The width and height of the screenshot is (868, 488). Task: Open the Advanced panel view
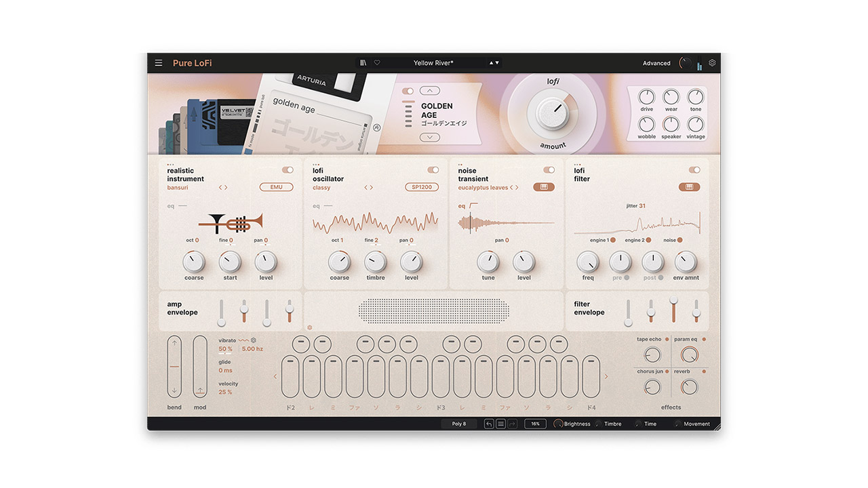(x=656, y=63)
